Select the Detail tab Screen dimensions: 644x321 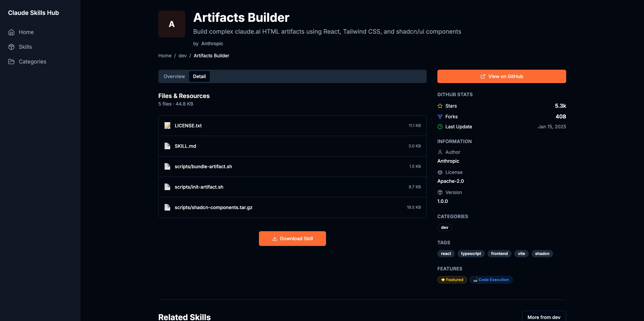coord(199,76)
